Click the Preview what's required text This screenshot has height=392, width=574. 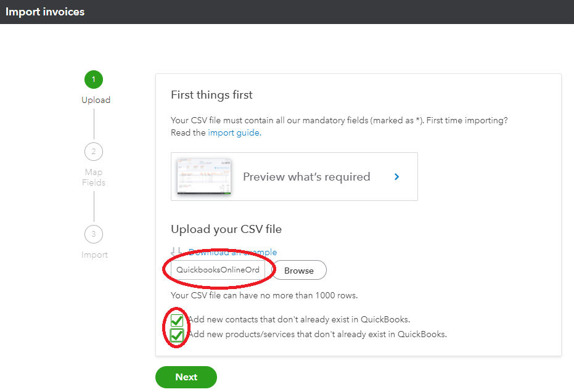pos(306,177)
